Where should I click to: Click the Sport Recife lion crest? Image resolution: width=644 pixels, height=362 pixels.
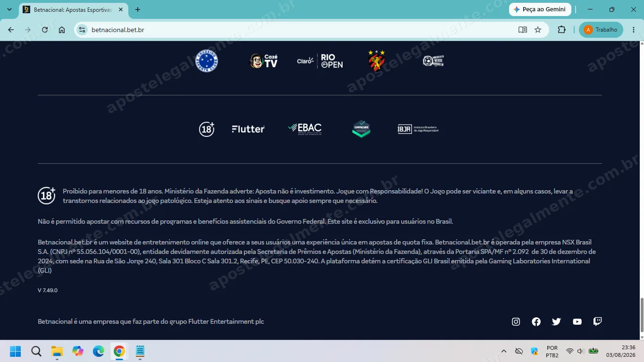[376, 61]
